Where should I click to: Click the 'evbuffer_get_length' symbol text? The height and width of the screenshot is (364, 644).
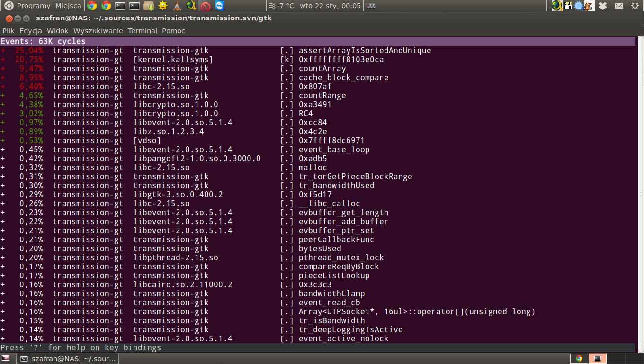pyautogui.click(x=343, y=212)
